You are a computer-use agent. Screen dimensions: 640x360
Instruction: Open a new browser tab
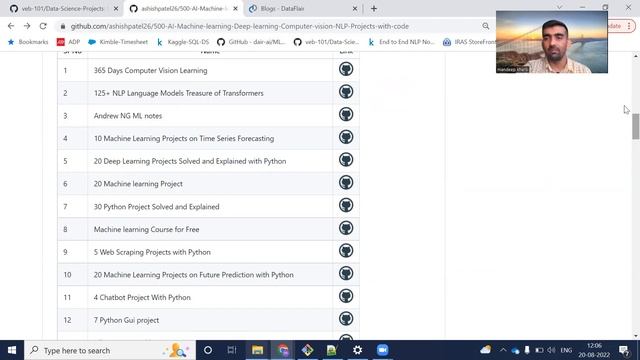(x=374, y=9)
